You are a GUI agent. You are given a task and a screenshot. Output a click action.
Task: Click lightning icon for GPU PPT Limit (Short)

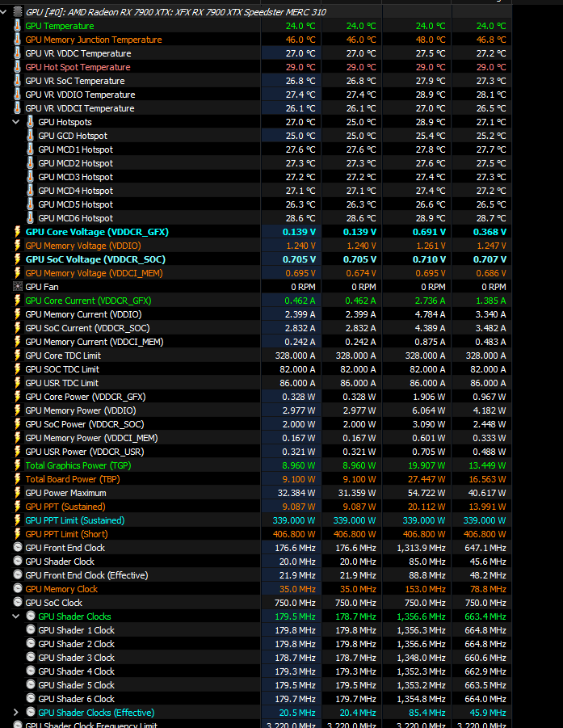[17, 534]
